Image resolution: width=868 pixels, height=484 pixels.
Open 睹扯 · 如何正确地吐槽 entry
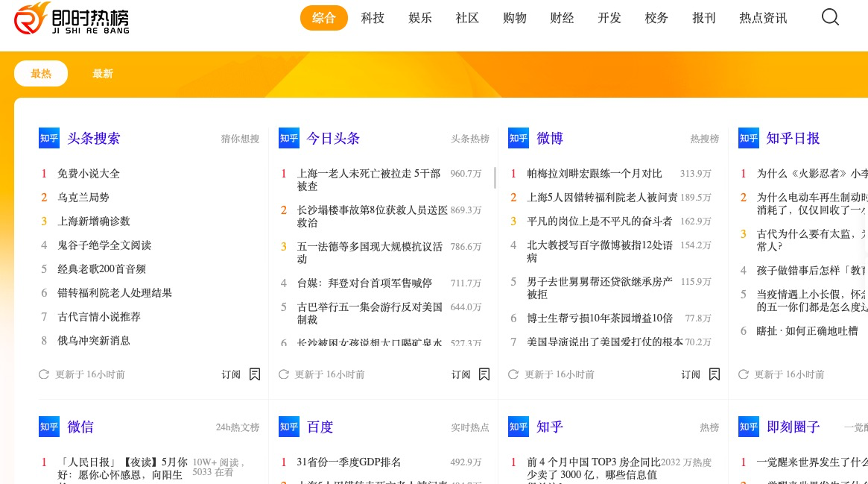(x=807, y=330)
